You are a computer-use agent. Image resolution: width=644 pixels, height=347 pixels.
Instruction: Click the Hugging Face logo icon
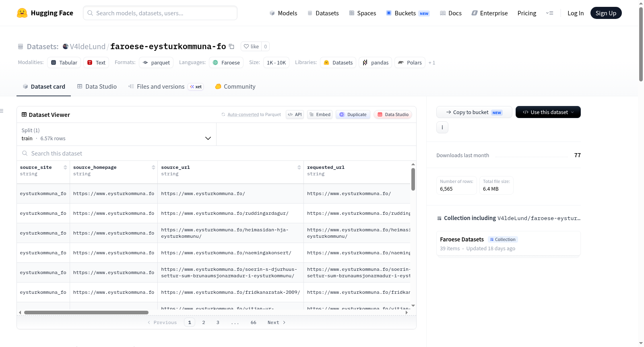click(x=22, y=13)
